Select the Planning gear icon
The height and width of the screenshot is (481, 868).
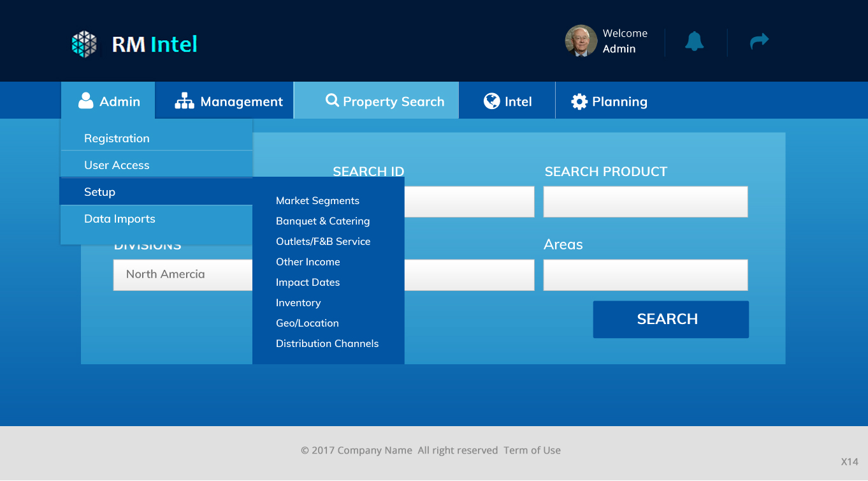tap(579, 100)
